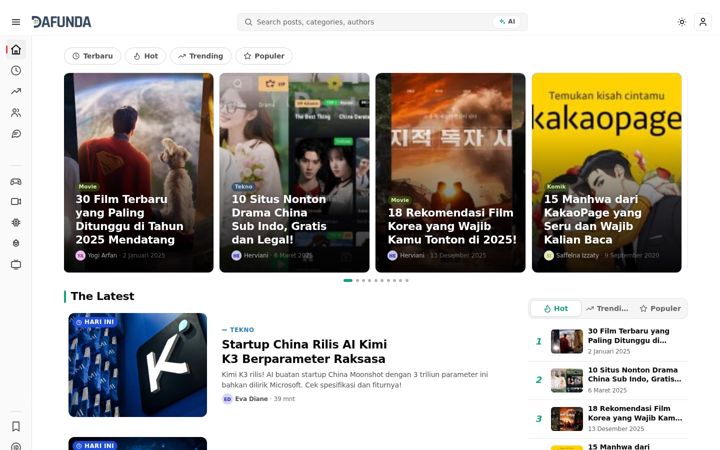Open the 18 Rekomendasi Film Korea card
720x450 pixels.
[450, 173]
